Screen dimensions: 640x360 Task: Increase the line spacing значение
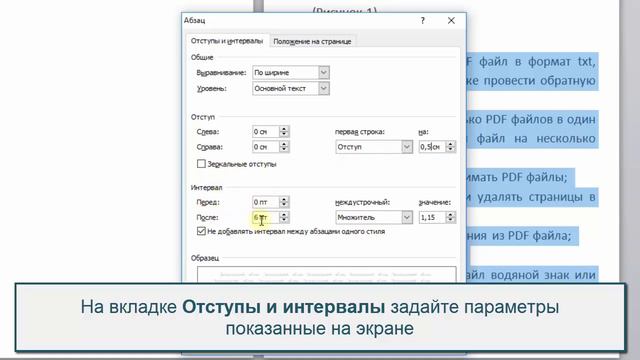[x=451, y=215]
